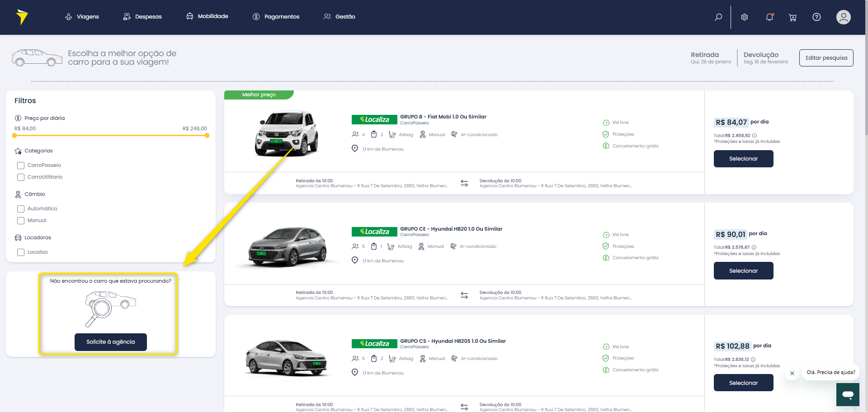Tick the Localiza rental company filter
The height and width of the screenshot is (412, 868).
tap(21, 252)
